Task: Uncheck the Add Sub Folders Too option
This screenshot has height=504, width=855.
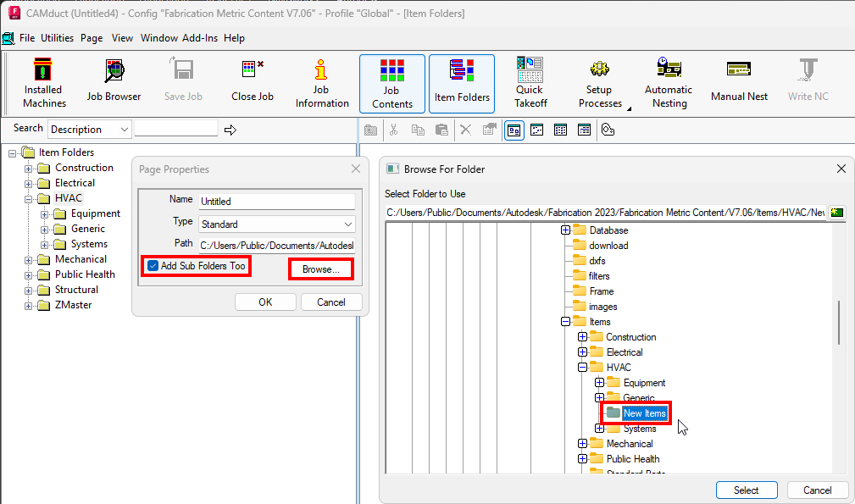Action: click(x=152, y=265)
